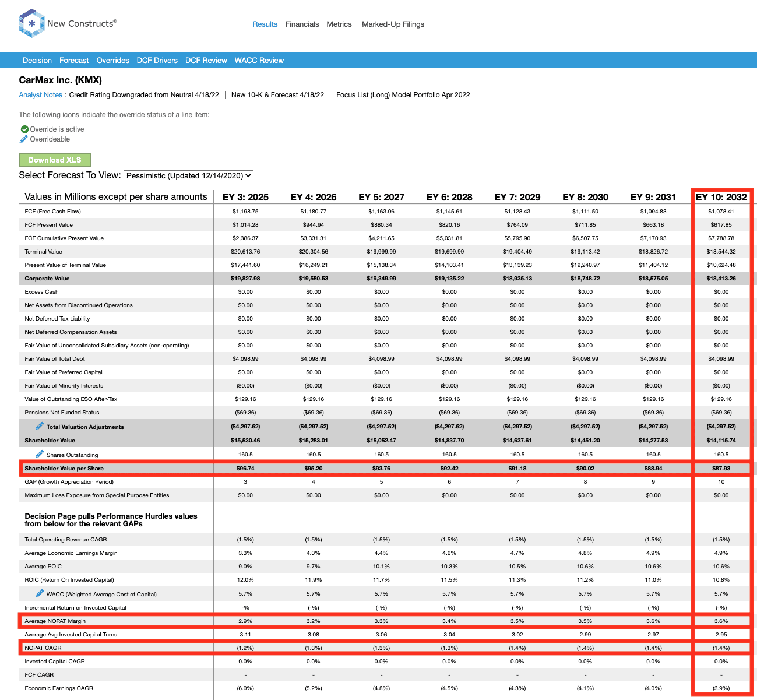Click the Average Economic Earnings Margin label

pyautogui.click(x=71, y=553)
